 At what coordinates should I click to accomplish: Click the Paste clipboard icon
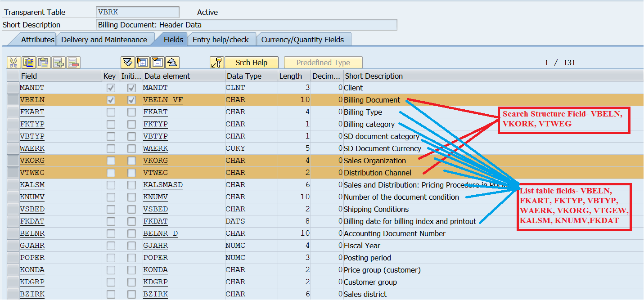click(x=43, y=63)
